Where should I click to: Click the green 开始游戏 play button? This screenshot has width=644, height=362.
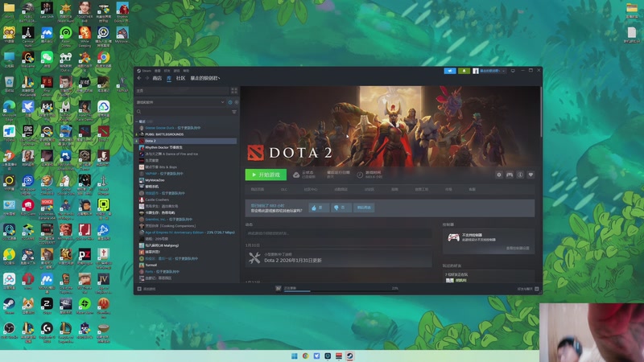tap(266, 175)
